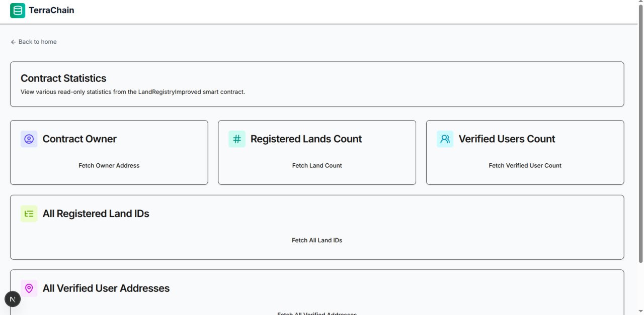Click the Fetch Land Count button

tap(317, 165)
